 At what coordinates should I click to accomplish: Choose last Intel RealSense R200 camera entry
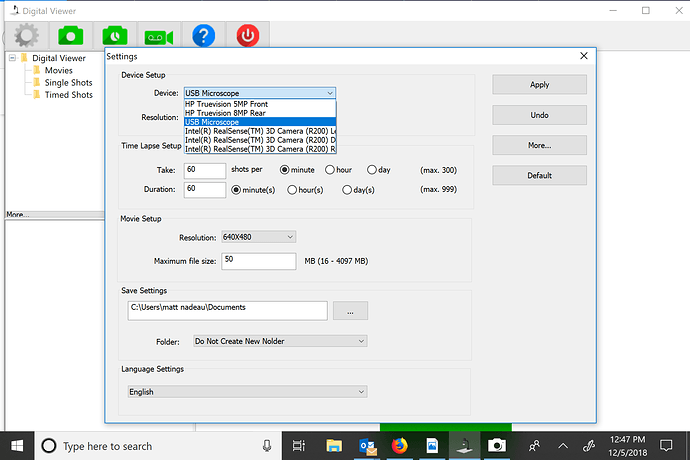click(x=260, y=149)
